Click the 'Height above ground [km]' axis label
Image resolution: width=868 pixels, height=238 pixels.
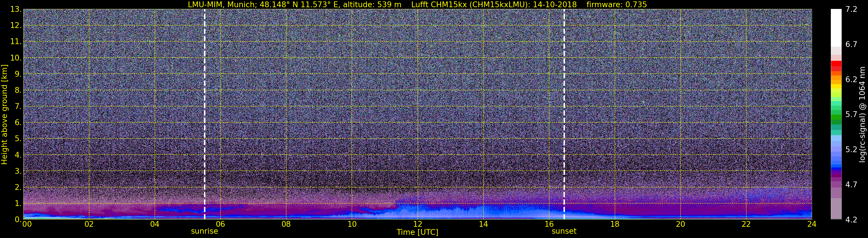(4, 114)
